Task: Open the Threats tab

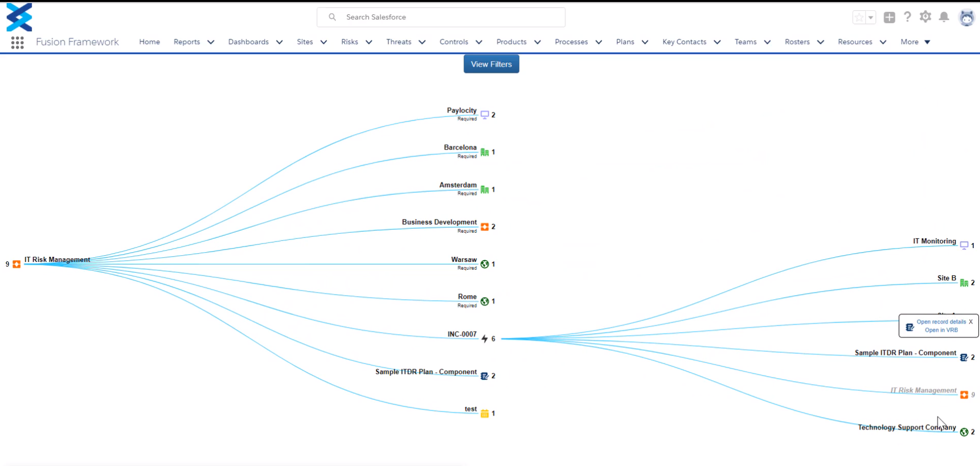Action: 399,42
